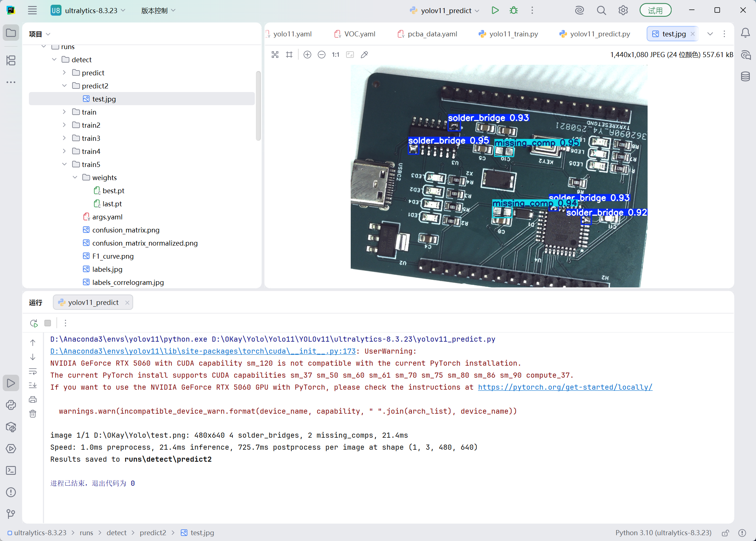Open IDE settings gear
The width and height of the screenshot is (756, 541).
[x=623, y=10]
